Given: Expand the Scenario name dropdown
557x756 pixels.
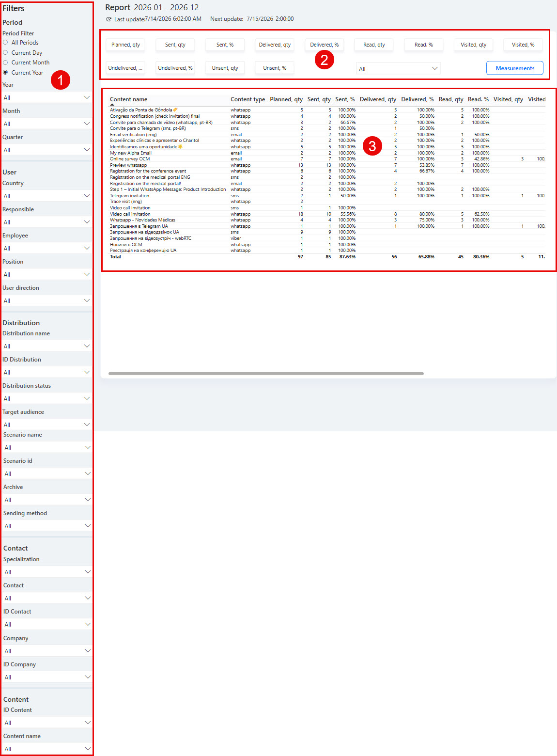Looking at the screenshot, I should [47, 447].
